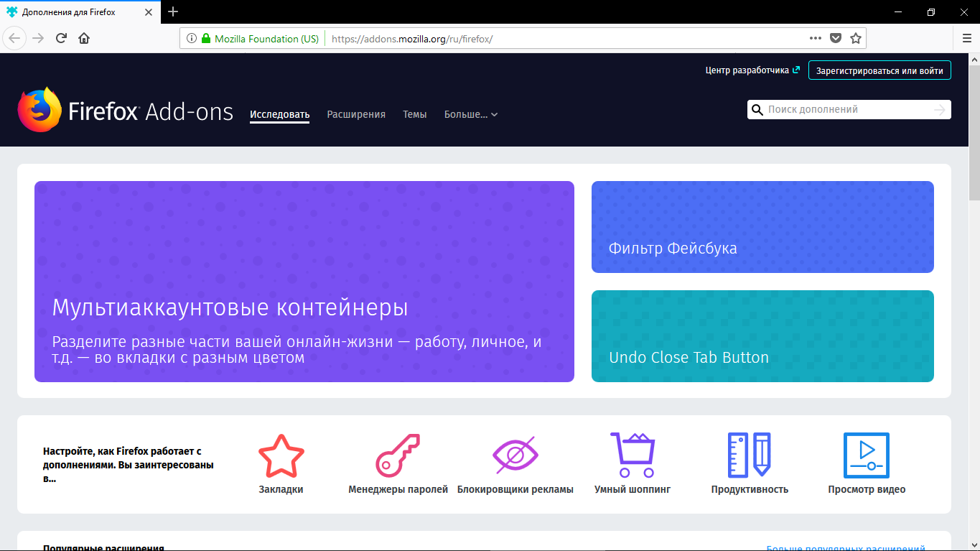Open Закладки star category icon
Viewport: 980px width, 551px height.
coord(281,455)
